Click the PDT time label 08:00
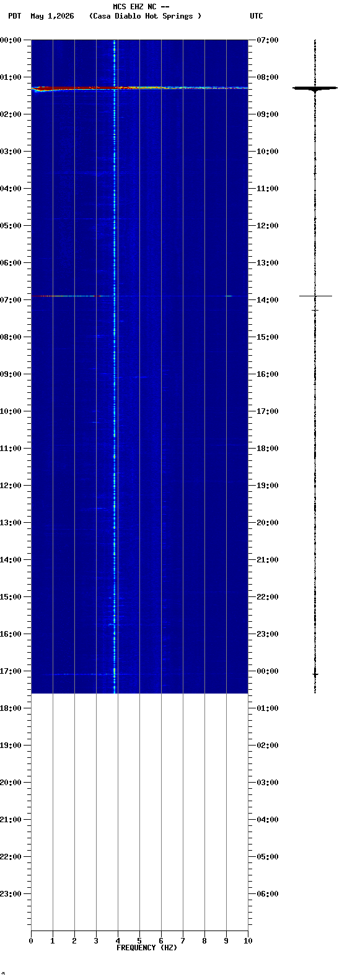 point(11,337)
